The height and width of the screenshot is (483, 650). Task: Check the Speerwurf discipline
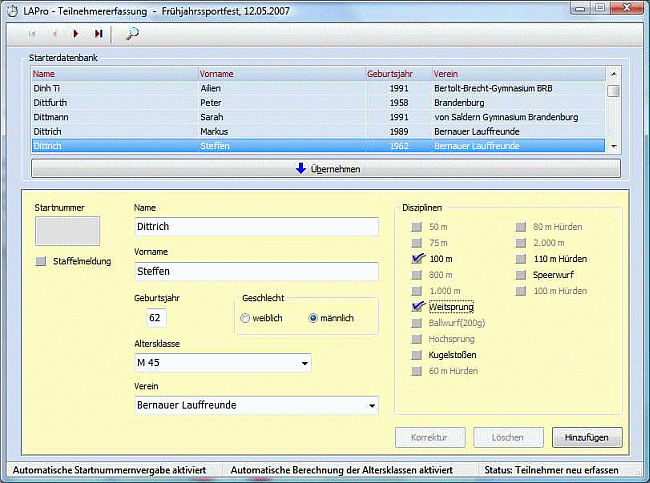coord(520,275)
